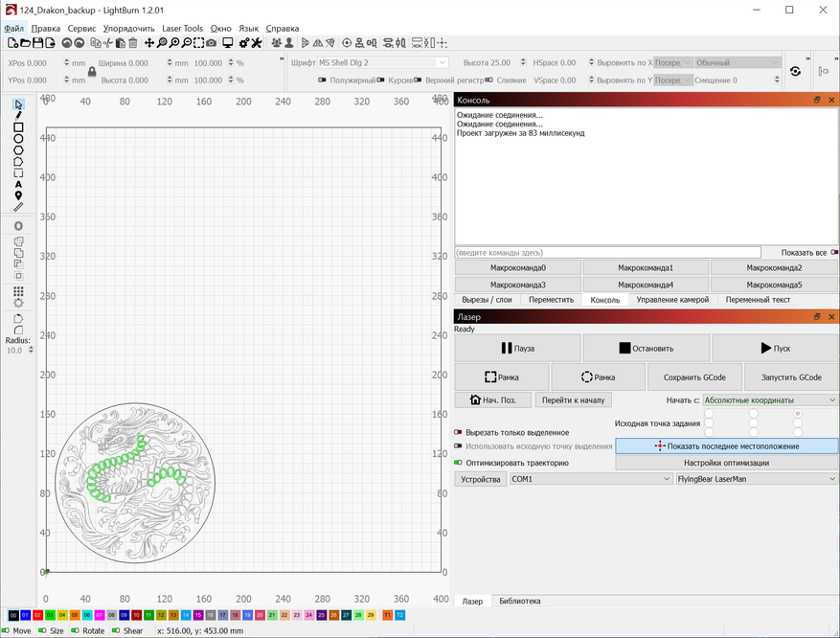Viewport: 840px width, 638px height.
Task: Click the Pan/move view crosshair icon
Action: 149,43
